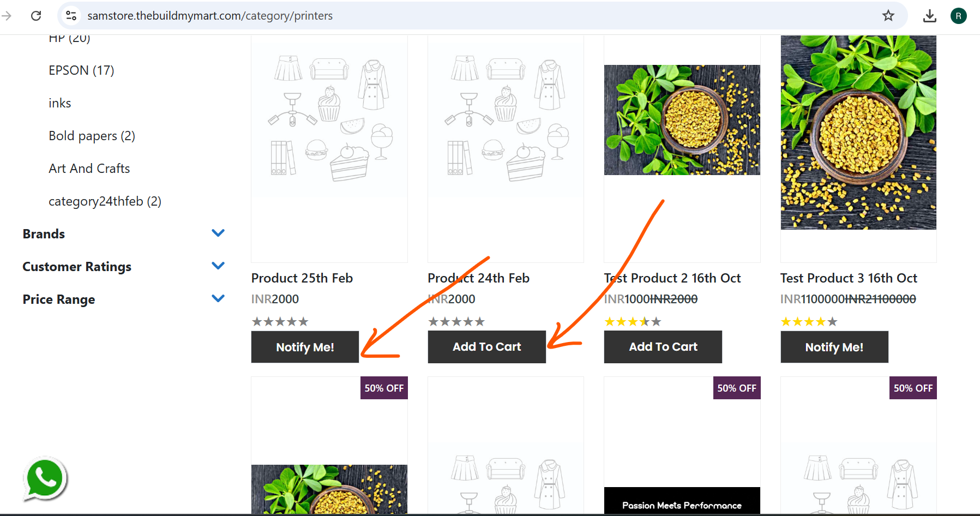Bookmark this page with the star icon
Viewport: 980px width, 516px height.
click(x=888, y=16)
